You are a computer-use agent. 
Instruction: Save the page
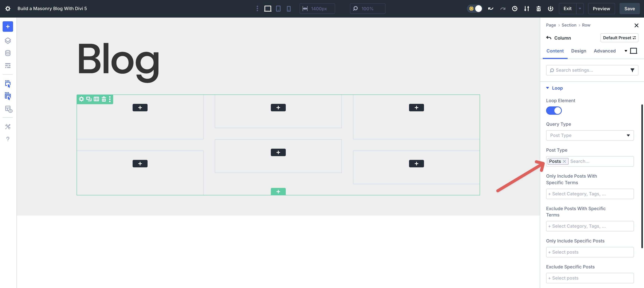[629, 8]
